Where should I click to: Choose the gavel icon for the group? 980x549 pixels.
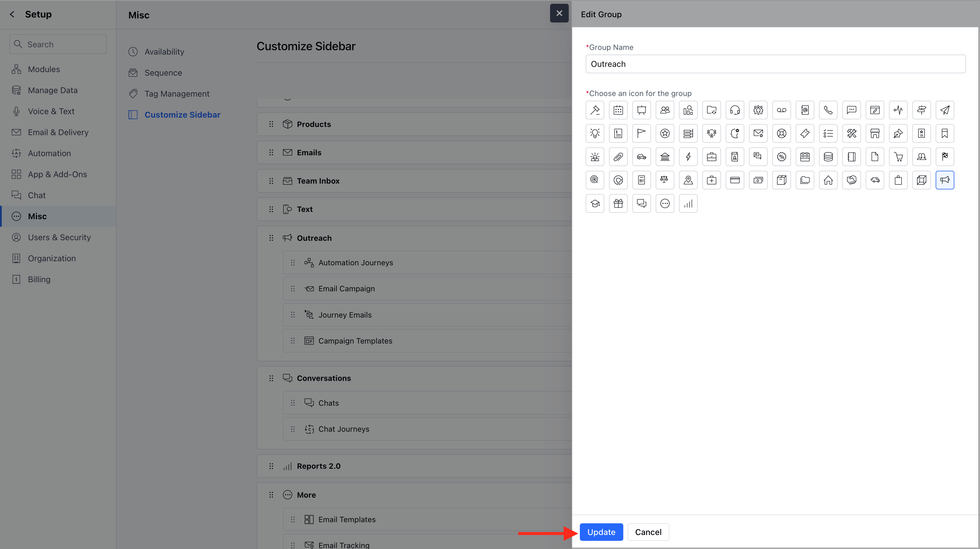[x=595, y=110]
